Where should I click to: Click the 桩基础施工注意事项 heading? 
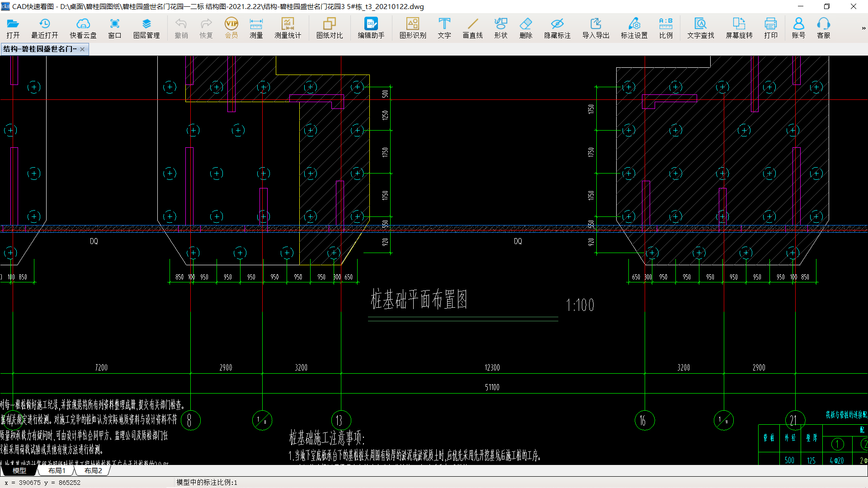click(327, 437)
